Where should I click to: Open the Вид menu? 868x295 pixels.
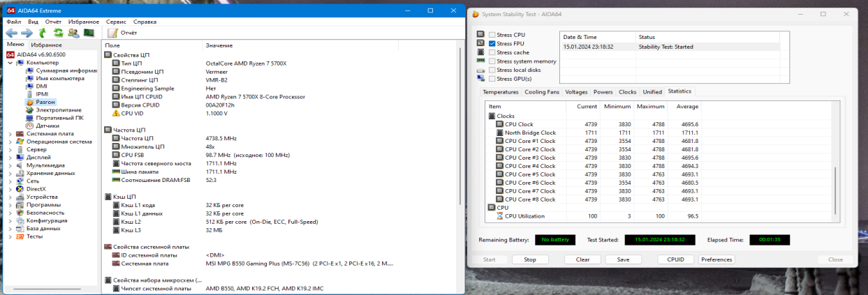click(x=33, y=22)
